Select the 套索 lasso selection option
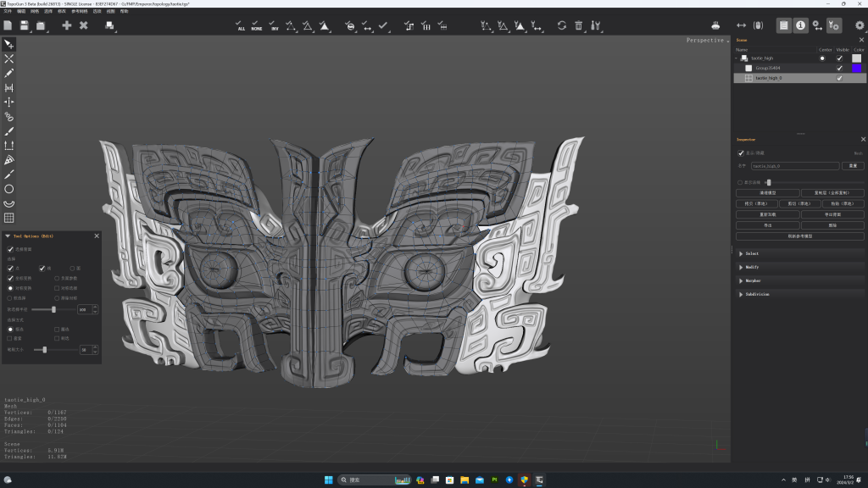868x488 pixels. [9, 338]
